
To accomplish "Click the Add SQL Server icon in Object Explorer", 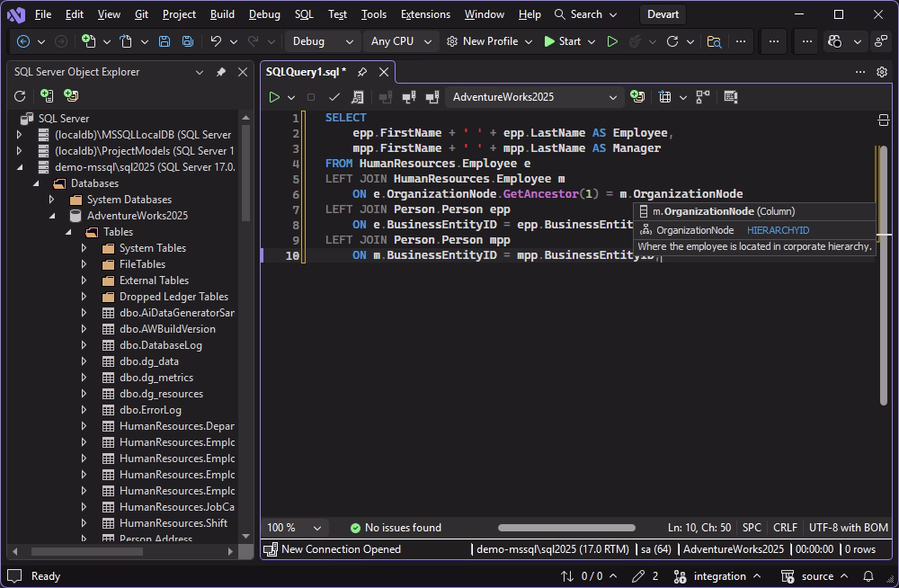I will [47, 96].
